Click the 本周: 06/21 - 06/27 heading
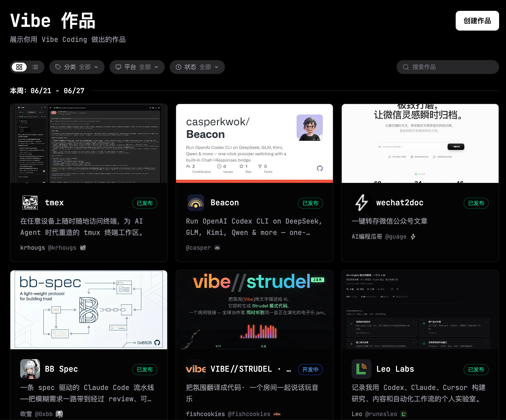This screenshot has height=420, width=506. (x=47, y=91)
